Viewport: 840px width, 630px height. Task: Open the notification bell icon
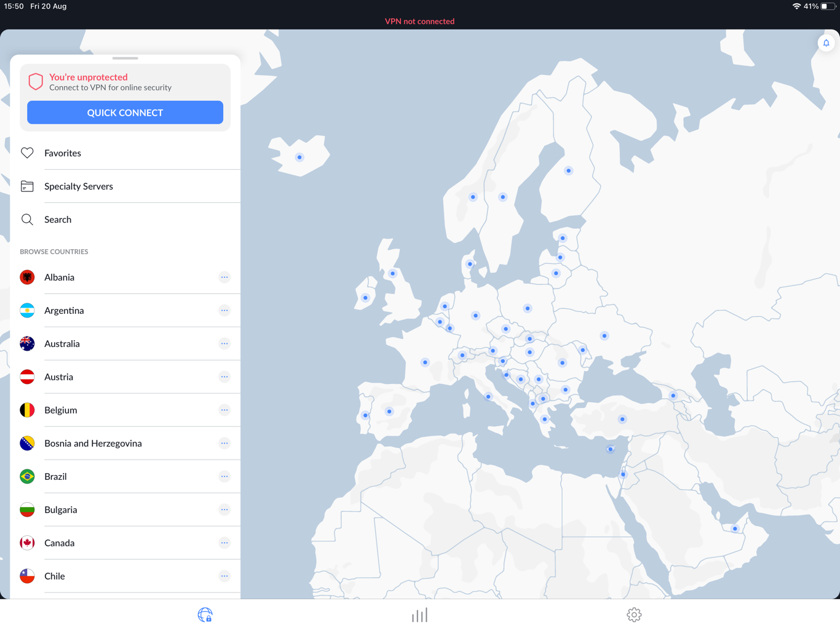click(826, 43)
